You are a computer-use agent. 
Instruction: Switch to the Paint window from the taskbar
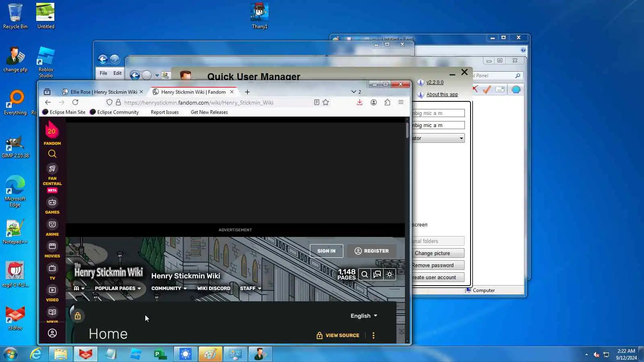211,354
